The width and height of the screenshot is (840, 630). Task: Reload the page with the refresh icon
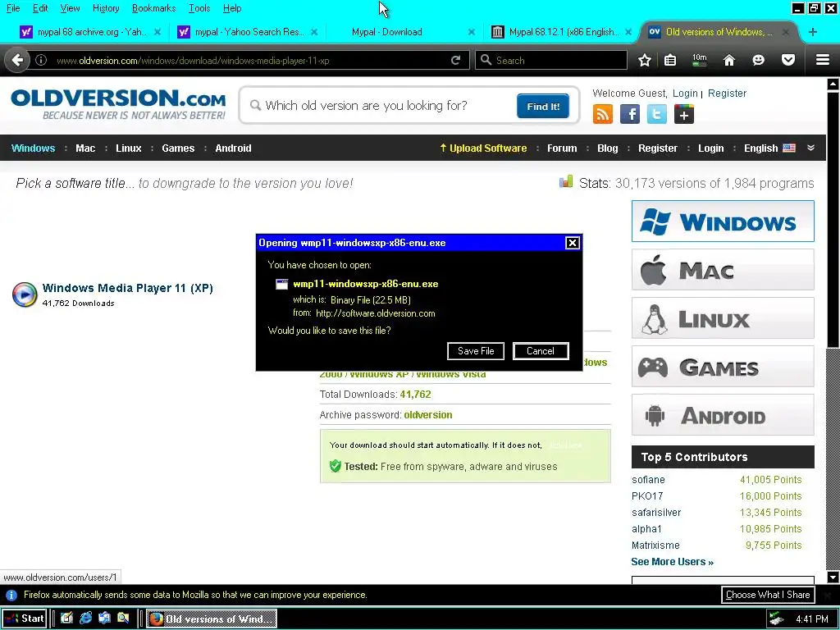(456, 60)
